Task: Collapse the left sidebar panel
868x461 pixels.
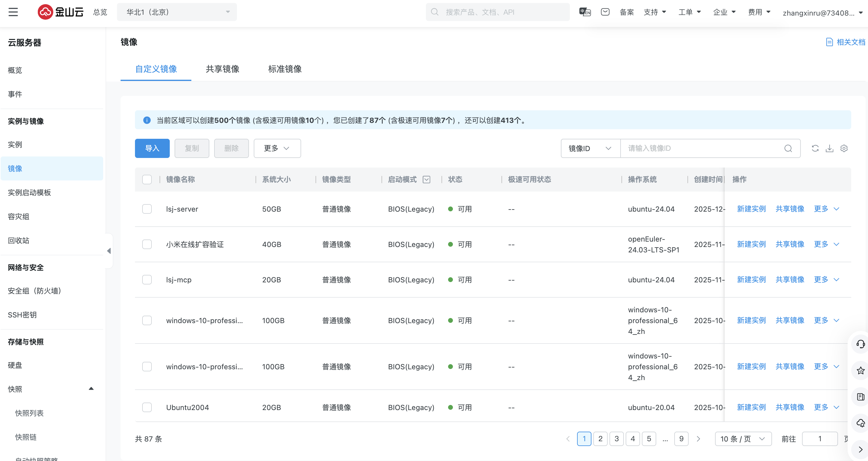Action: [109, 251]
